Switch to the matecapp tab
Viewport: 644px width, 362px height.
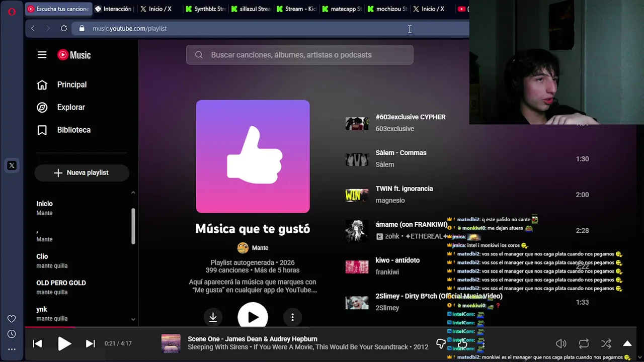342,9
